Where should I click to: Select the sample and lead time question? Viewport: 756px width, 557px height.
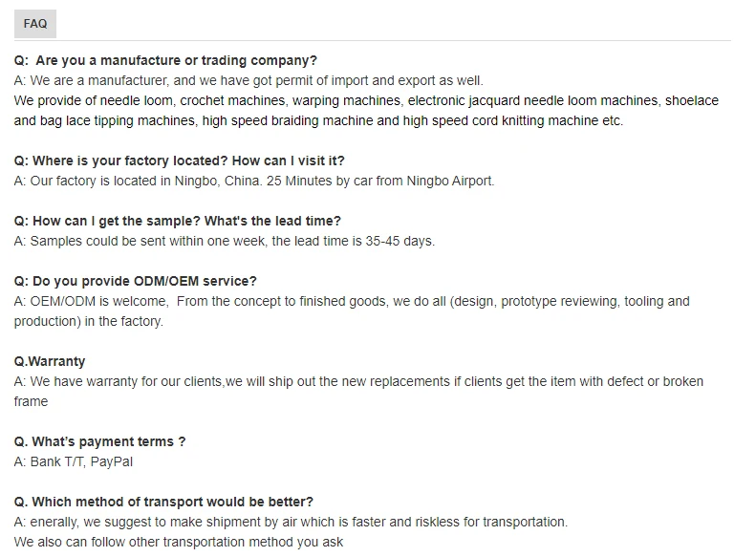pyautogui.click(x=177, y=221)
